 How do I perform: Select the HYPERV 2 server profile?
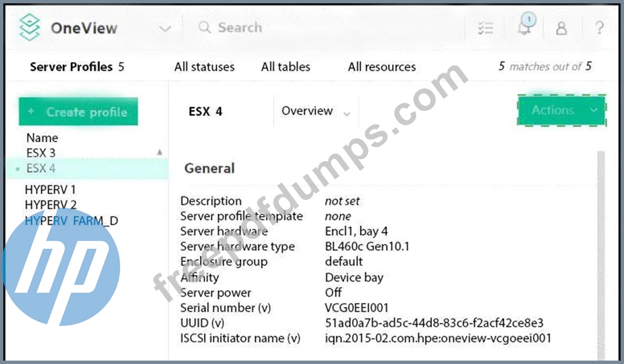coord(50,205)
